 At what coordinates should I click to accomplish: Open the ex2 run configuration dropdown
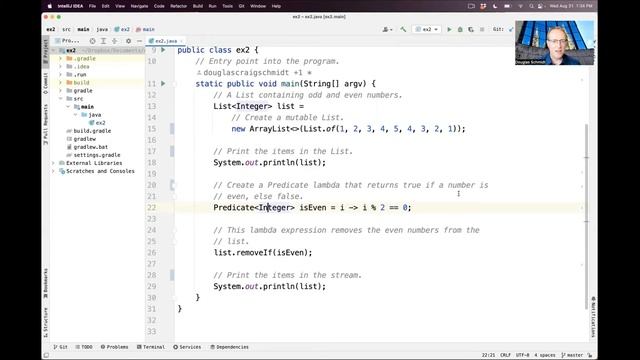[x=427, y=29]
